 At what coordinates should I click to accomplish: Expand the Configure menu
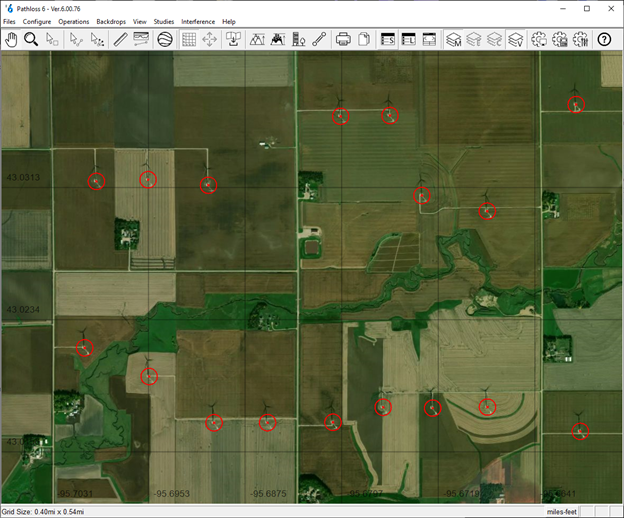[x=37, y=21]
